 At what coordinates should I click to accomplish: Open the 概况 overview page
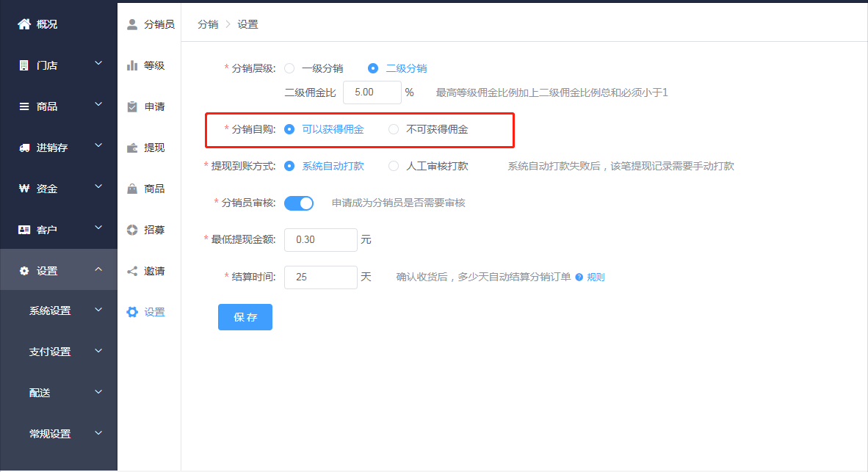pyautogui.click(x=47, y=24)
